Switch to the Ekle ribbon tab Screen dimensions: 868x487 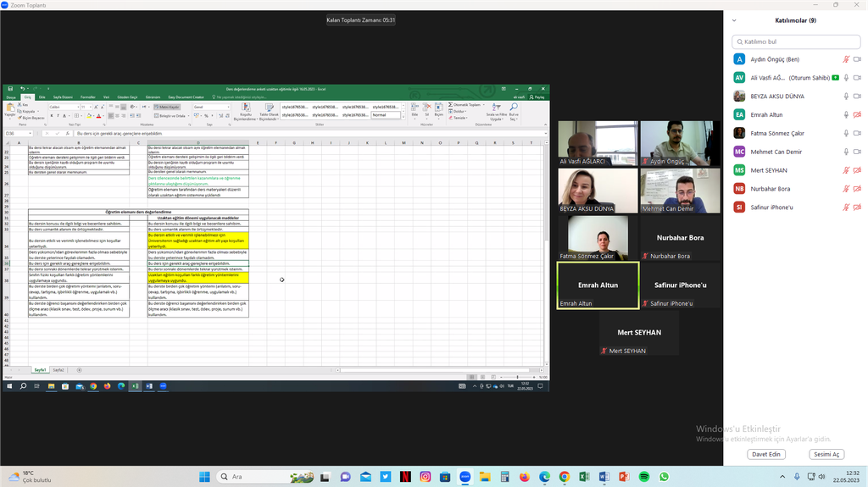[x=40, y=97]
